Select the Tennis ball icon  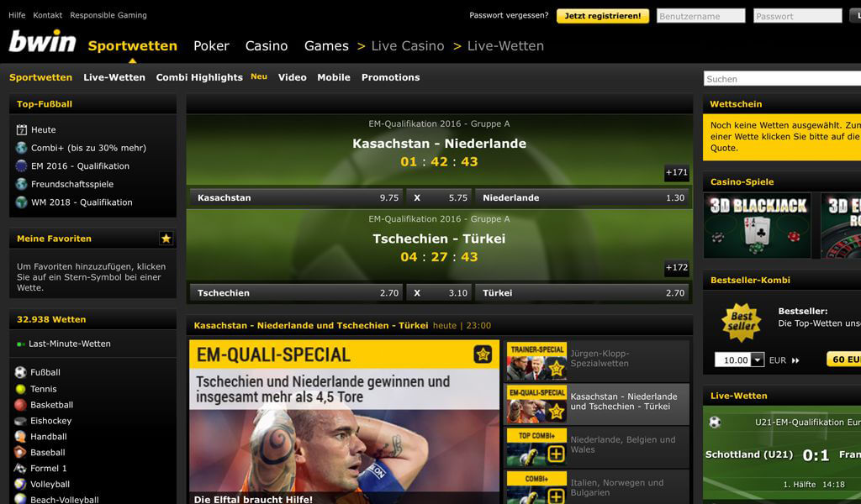(20, 389)
